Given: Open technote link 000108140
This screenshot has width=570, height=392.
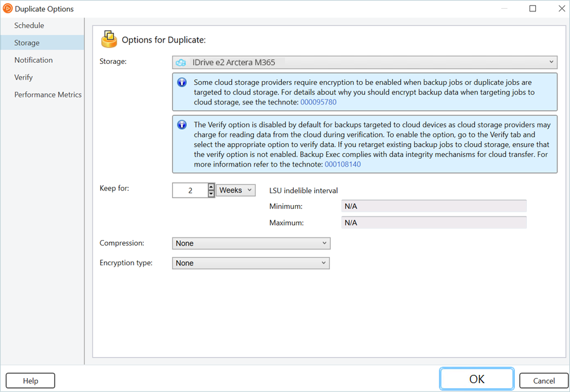Looking at the screenshot, I should coord(343,165).
